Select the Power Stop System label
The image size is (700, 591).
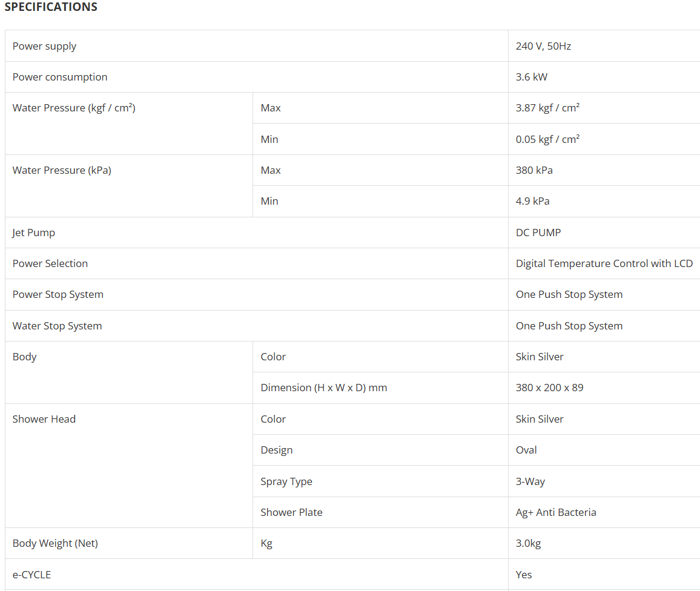coord(58,294)
